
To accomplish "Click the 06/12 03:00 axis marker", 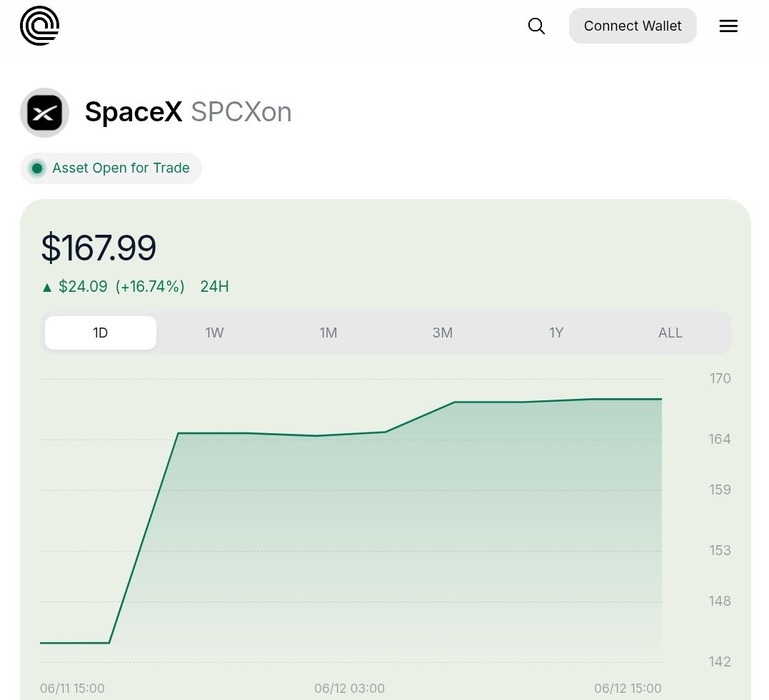I will click(x=349, y=689).
